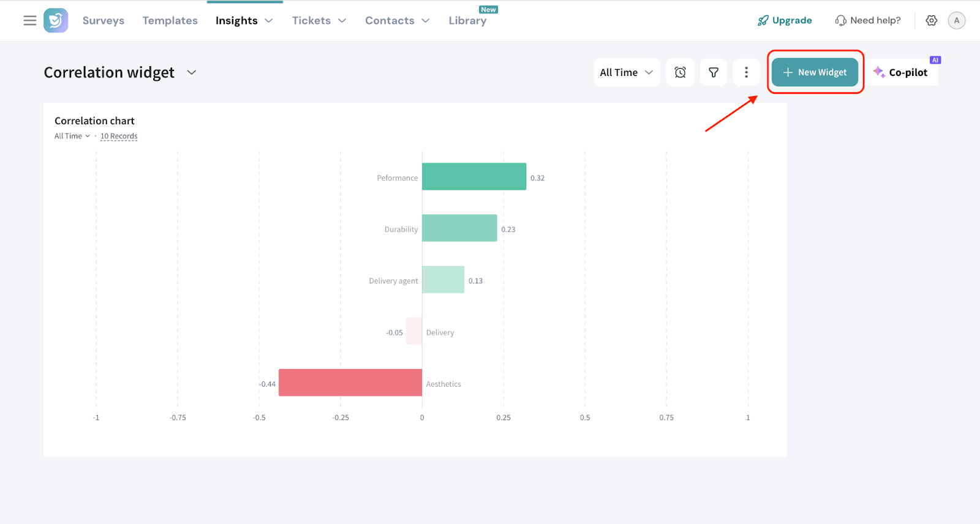Expand the Insights menu
The image size is (980, 524).
click(x=244, y=21)
